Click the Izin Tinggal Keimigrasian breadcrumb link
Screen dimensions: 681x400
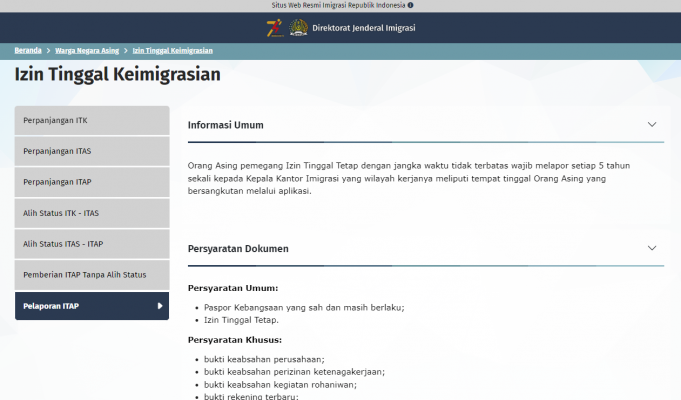pyautogui.click(x=172, y=50)
